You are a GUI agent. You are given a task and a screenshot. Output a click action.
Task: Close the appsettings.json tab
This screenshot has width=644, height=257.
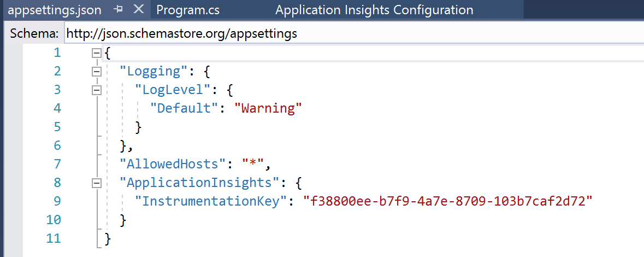pos(139,10)
